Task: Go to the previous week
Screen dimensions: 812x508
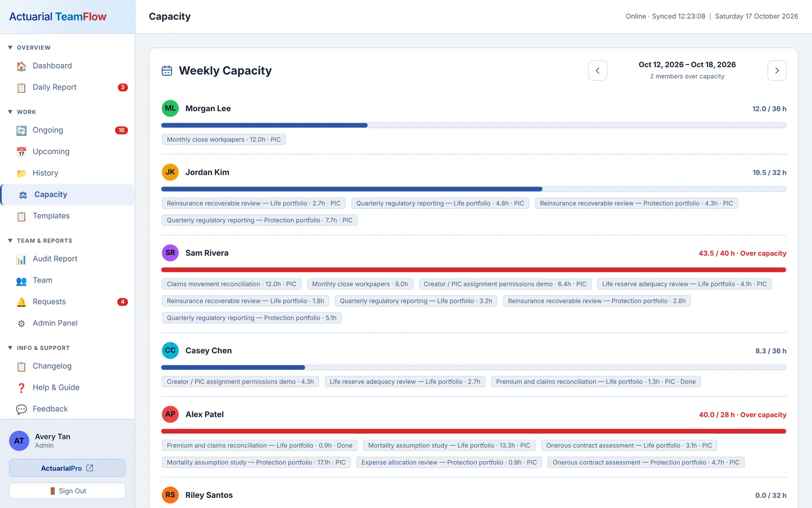Action: tap(597, 71)
